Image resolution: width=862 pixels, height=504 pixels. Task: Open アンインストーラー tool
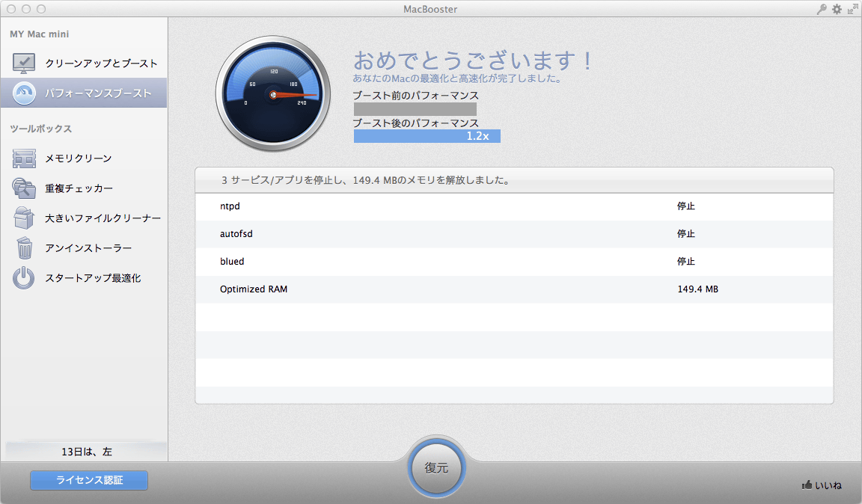[84, 248]
